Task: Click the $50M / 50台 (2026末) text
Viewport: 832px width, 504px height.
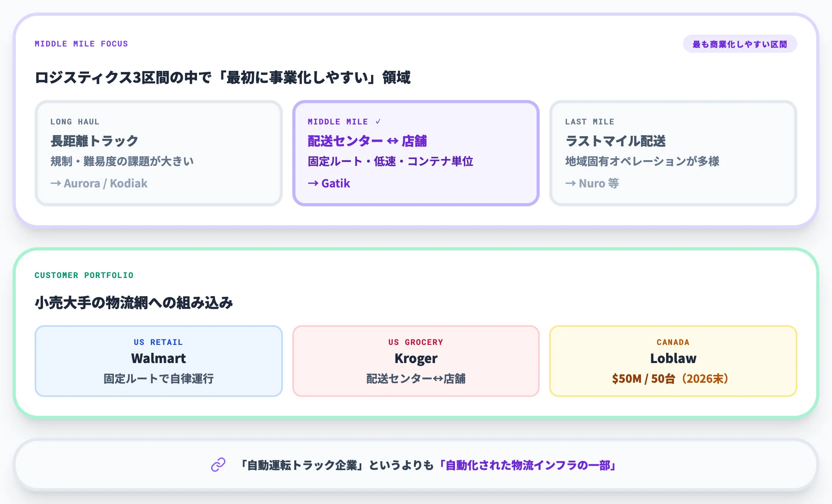Action: coord(670,379)
